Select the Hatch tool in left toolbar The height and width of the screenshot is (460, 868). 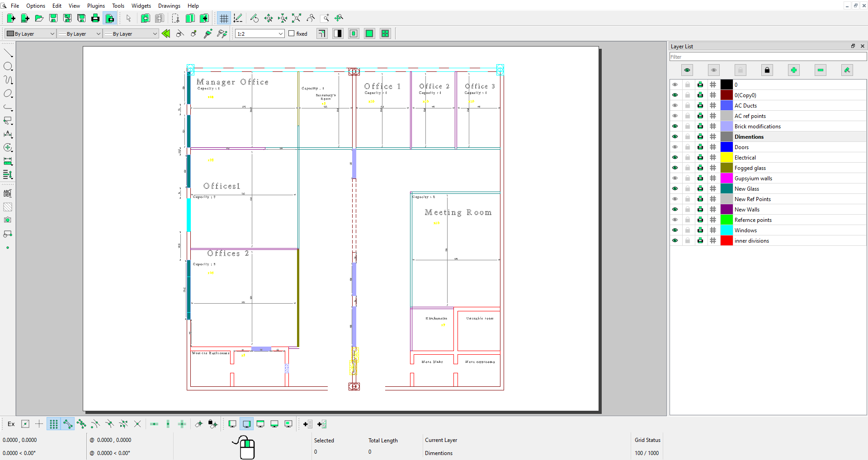tap(8, 207)
